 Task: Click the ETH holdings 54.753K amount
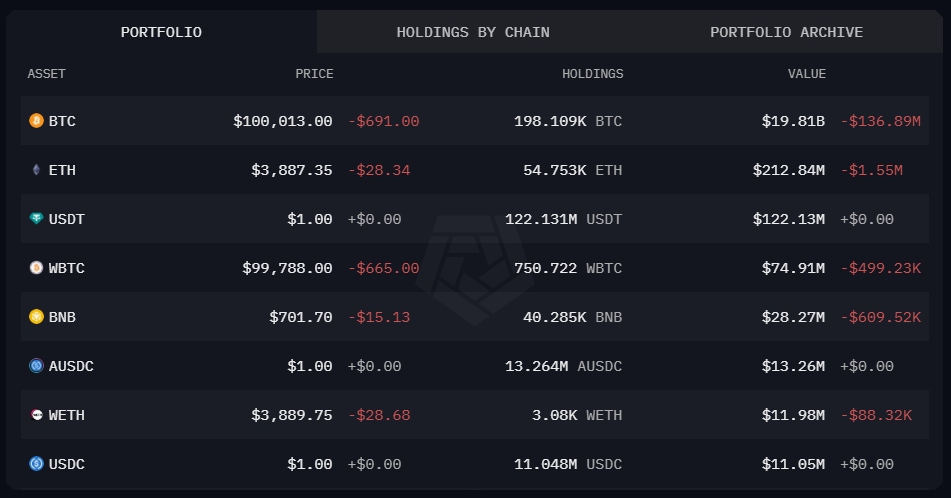point(554,170)
